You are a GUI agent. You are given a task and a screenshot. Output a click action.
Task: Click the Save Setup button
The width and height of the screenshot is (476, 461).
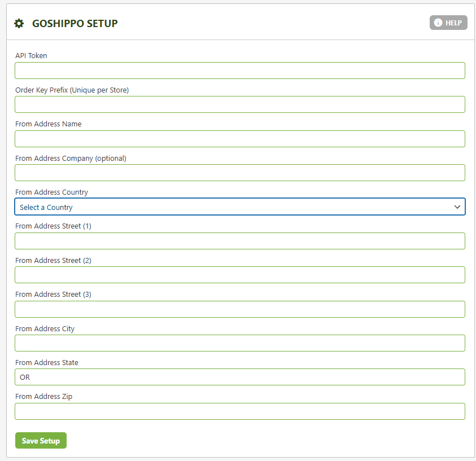pos(41,441)
